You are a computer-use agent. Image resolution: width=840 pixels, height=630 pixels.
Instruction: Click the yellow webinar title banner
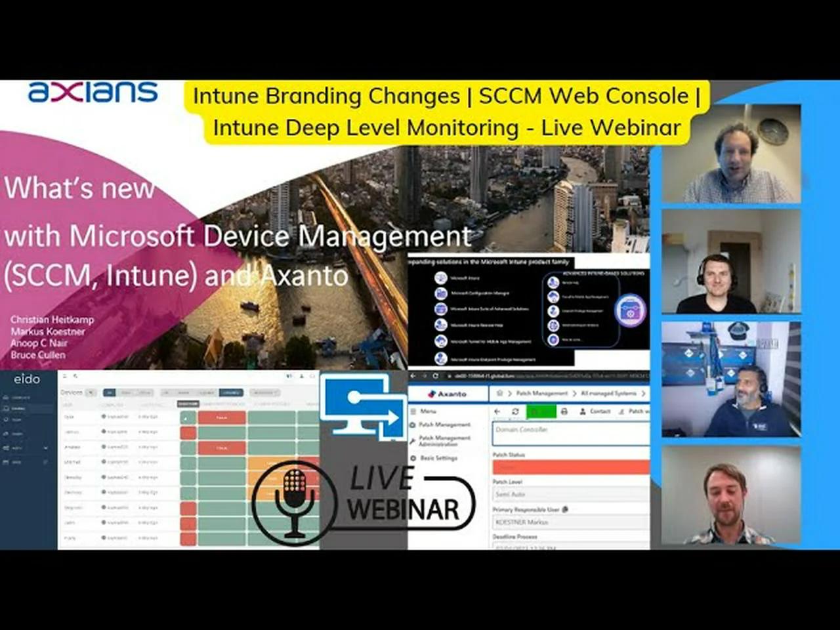[446, 112]
